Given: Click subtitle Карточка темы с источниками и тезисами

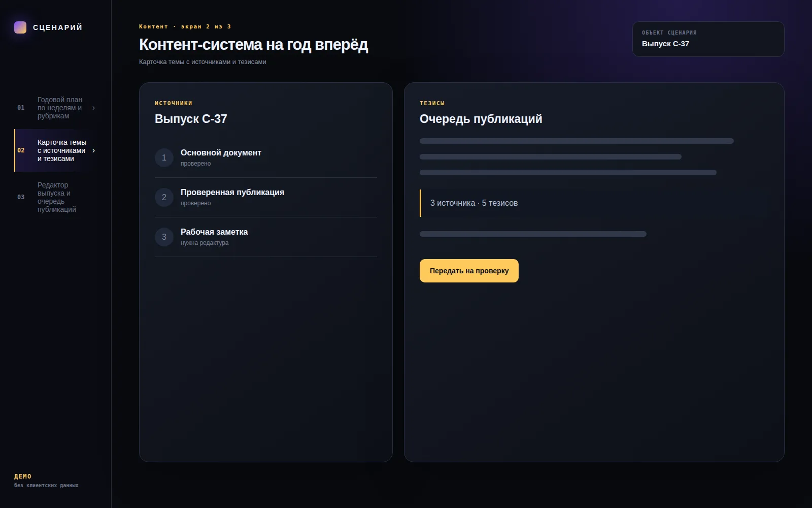Looking at the screenshot, I should [x=202, y=62].
